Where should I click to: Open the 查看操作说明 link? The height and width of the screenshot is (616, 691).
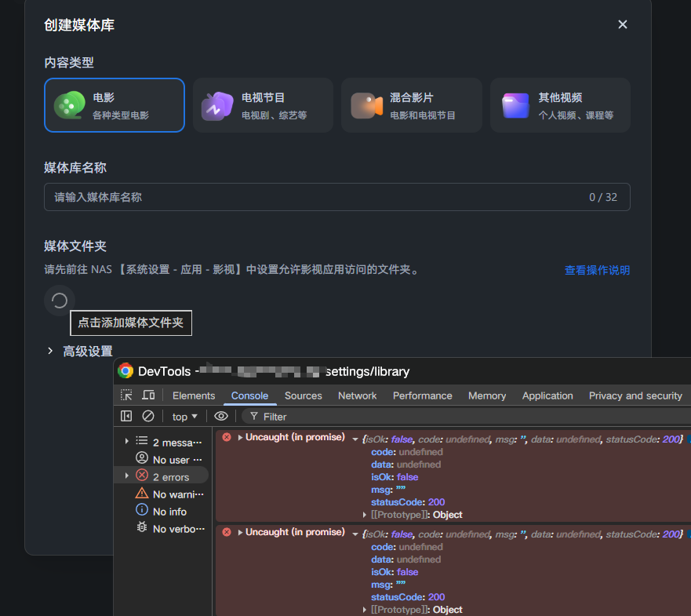point(597,270)
